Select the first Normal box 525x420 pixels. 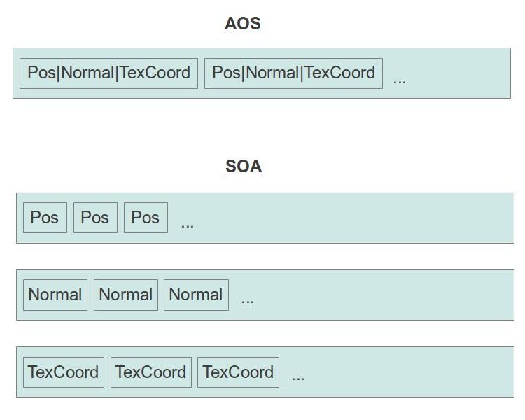point(55,295)
